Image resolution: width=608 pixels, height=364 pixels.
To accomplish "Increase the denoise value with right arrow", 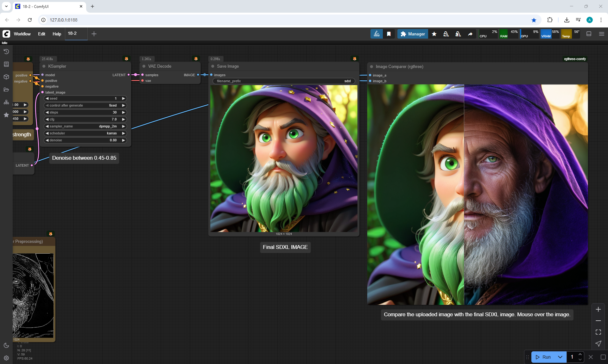I will pos(123,140).
